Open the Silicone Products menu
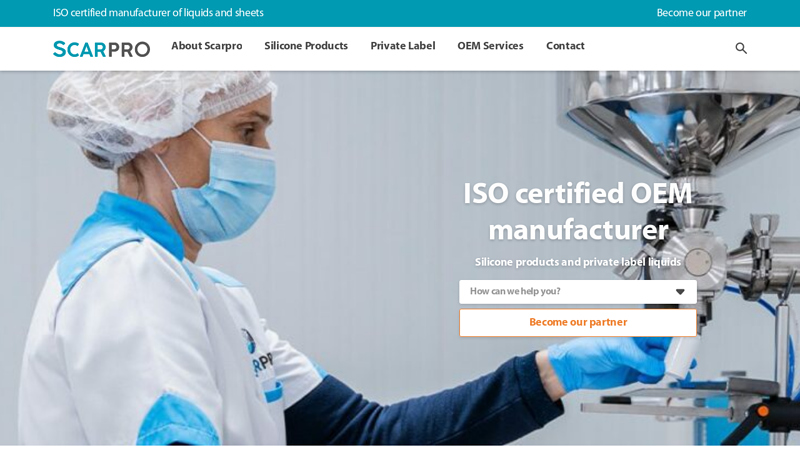This screenshot has height=450, width=800. click(x=306, y=46)
